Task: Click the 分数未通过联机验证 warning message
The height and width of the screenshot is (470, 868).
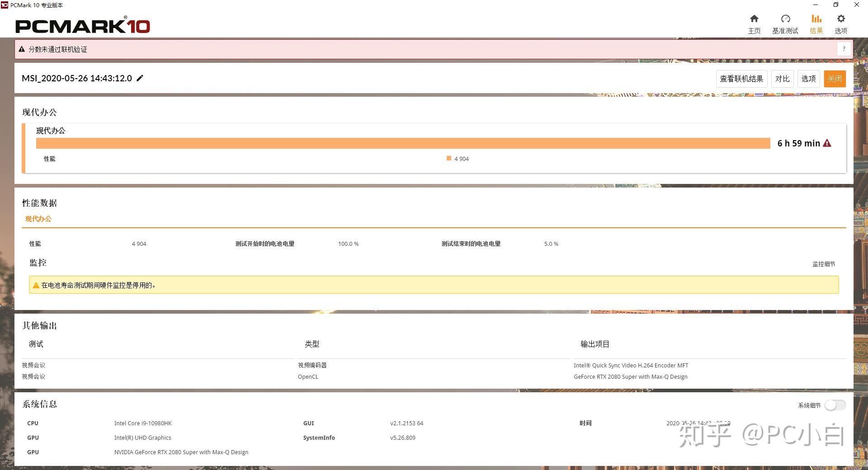Action: 58,49
